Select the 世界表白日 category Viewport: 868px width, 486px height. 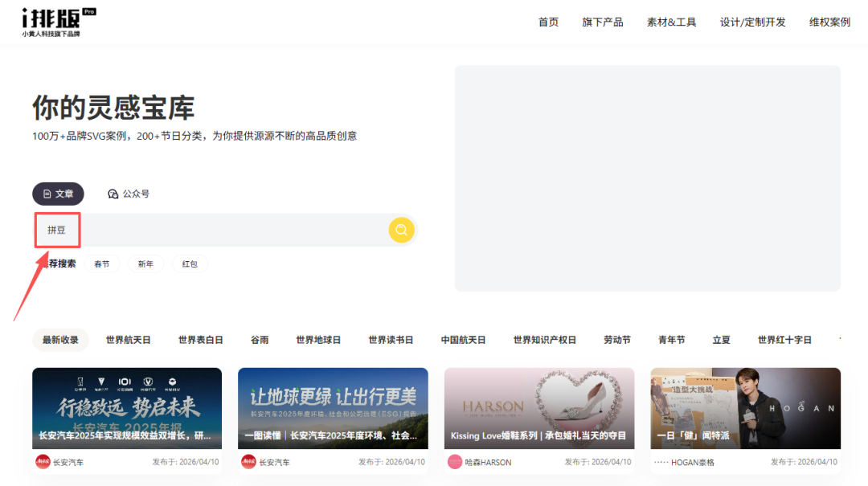200,340
